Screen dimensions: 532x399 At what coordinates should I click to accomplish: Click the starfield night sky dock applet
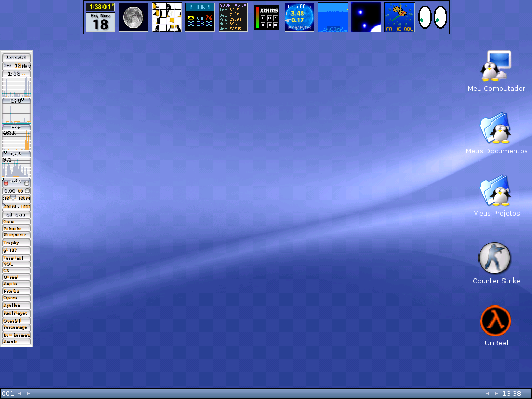pos(366,17)
